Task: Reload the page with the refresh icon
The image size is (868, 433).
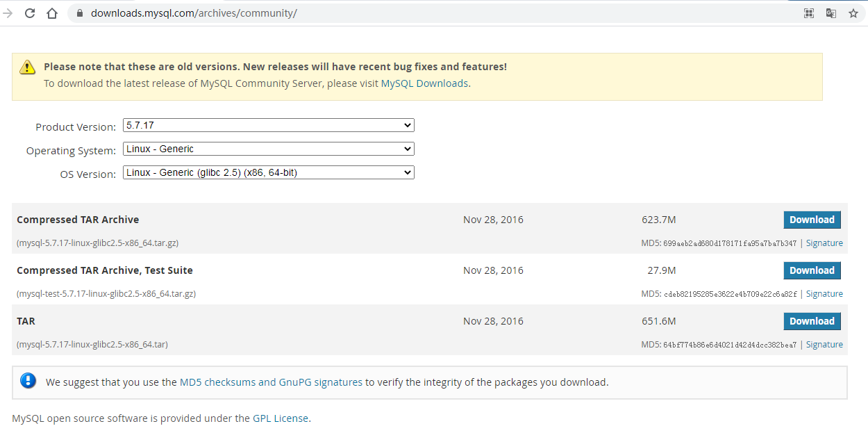Action: pyautogui.click(x=30, y=13)
